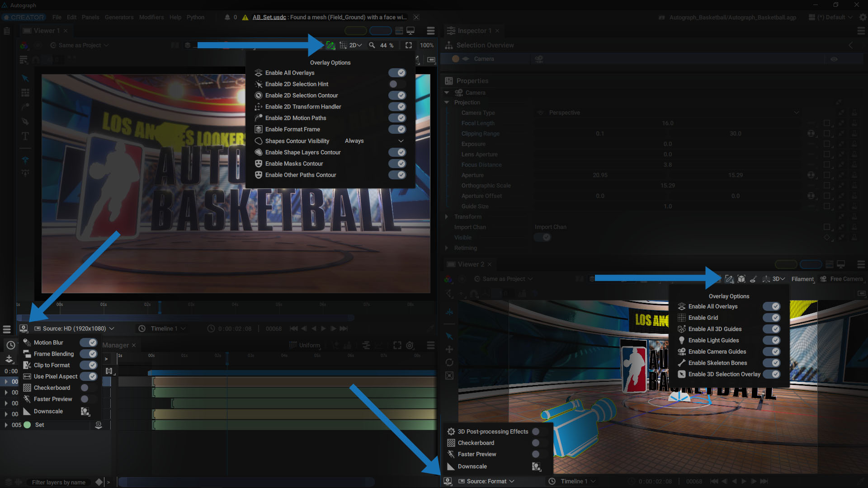The image size is (868, 488).
Task: Open the Default workspace dropdown
Action: (x=831, y=17)
